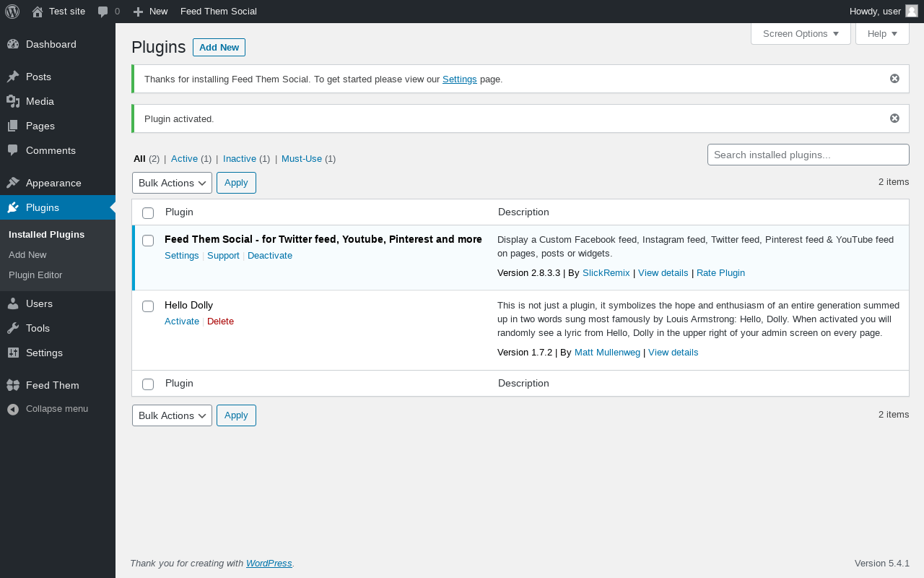
Task: Open SlickRemix author link
Action: [606, 273]
